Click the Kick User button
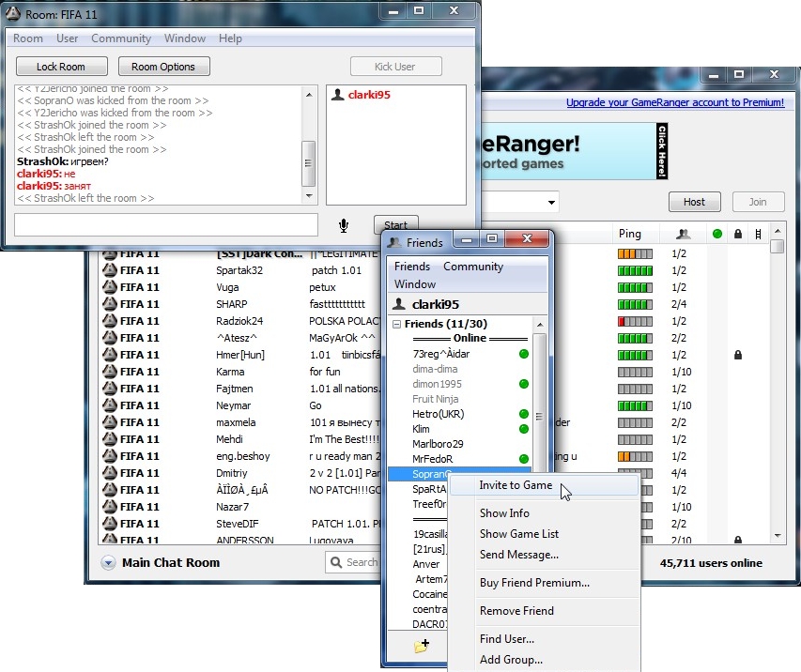Image resolution: width=801 pixels, height=672 pixels. tap(396, 67)
